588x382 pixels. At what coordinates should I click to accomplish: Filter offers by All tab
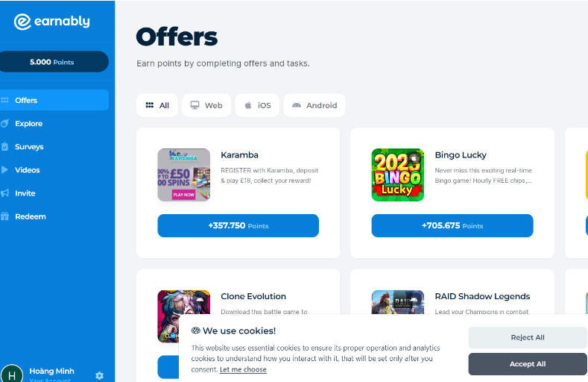[157, 105]
